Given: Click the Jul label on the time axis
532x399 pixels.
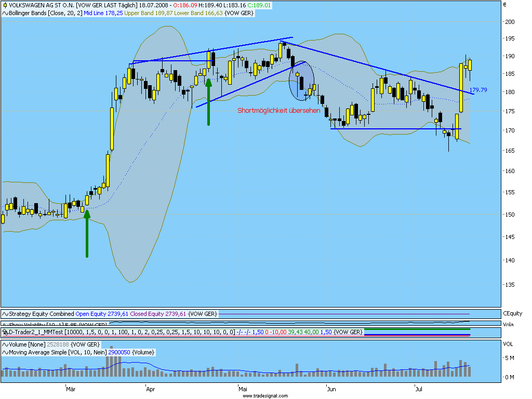Looking at the screenshot, I should click(419, 389).
